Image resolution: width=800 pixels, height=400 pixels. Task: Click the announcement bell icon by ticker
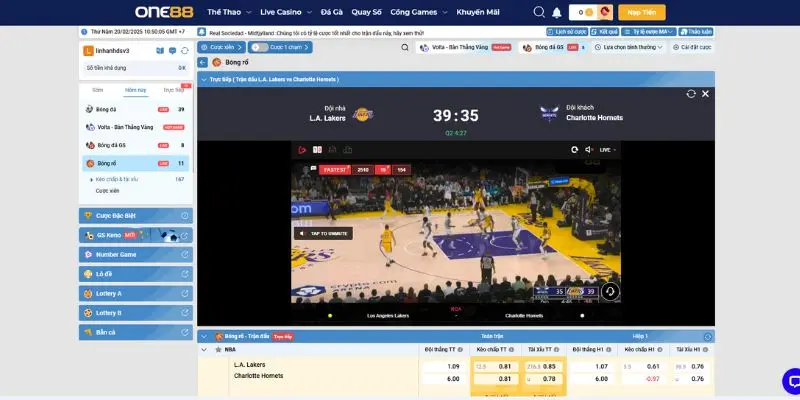[x=202, y=32]
